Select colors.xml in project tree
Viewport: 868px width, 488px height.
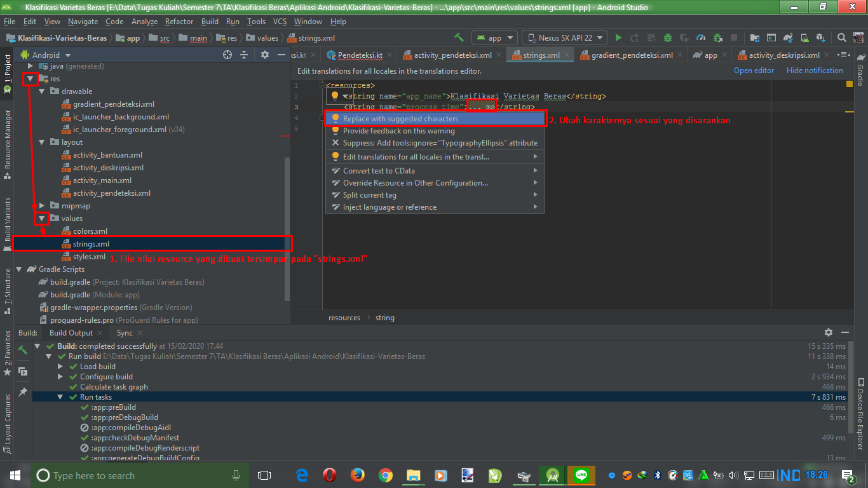(90, 231)
